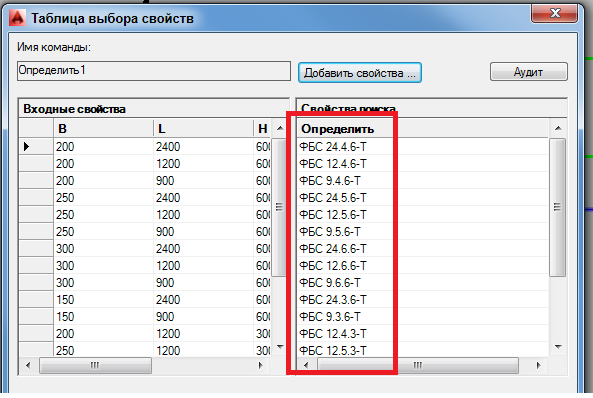Close the Таблица выбора свойств dialog
Image resolution: width=593 pixels, height=398 pixels.
click(x=554, y=13)
